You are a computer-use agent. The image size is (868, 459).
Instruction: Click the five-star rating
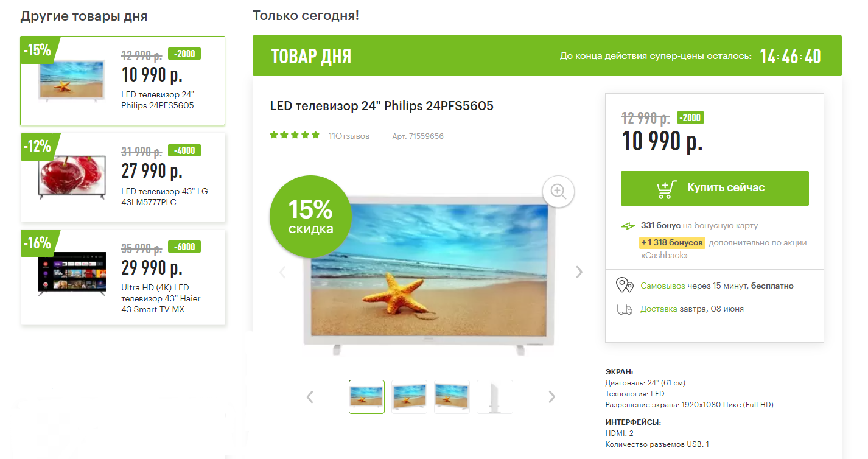pyautogui.click(x=295, y=135)
